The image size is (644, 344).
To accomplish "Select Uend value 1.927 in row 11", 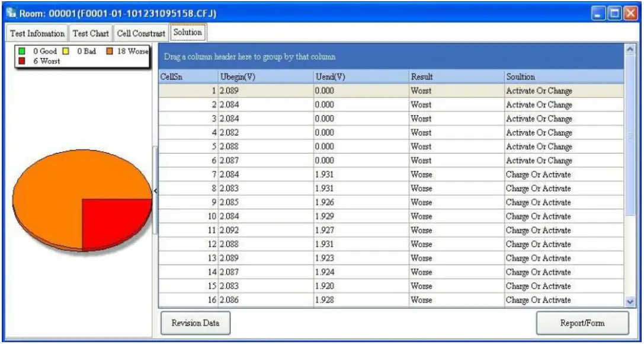I will pyautogui.click(x=325, y=230).
